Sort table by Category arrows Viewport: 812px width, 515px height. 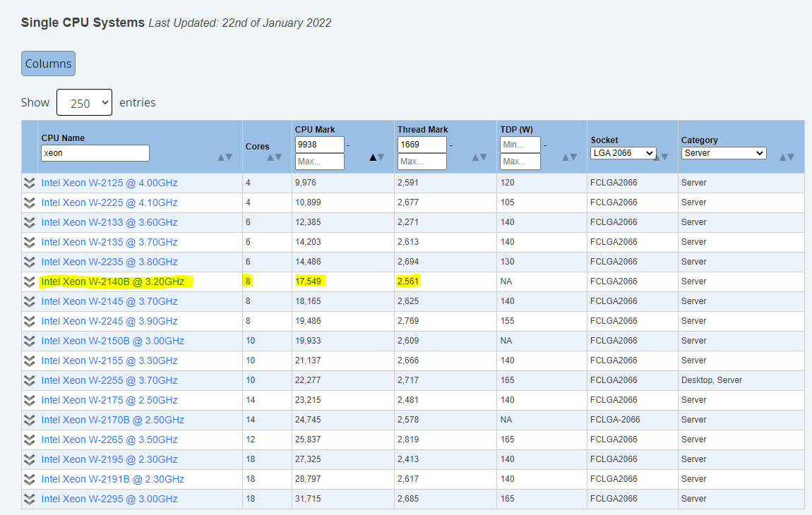pyautogui.click(x=787, y=157)
